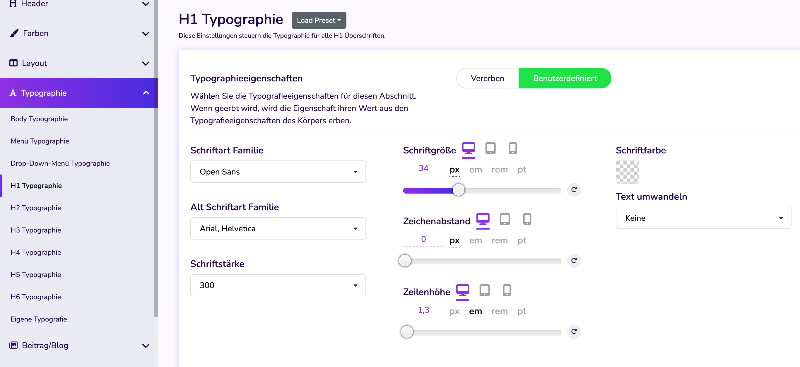
Task: Click the sidebar vertical scrollbar
Action: tap(156, 158)
